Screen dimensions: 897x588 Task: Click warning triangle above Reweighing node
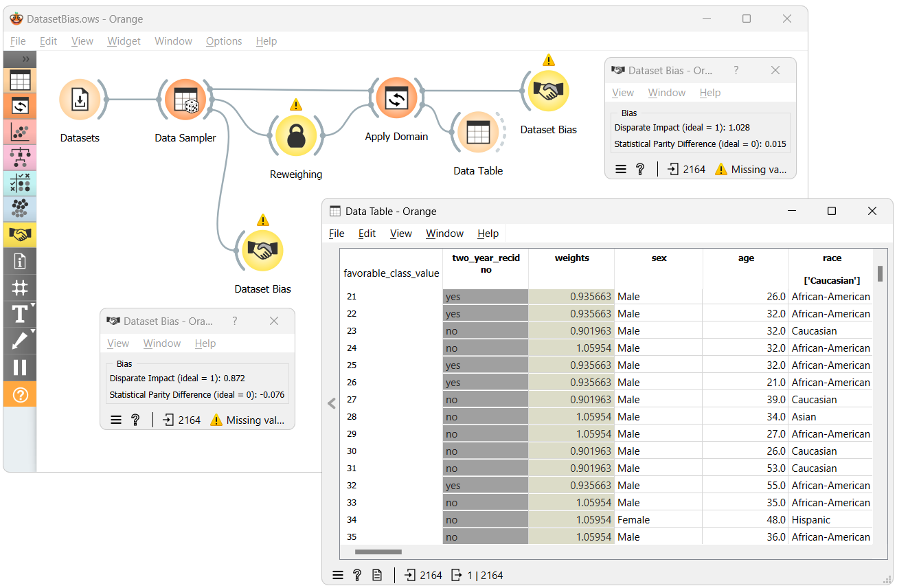coord(296,105)
